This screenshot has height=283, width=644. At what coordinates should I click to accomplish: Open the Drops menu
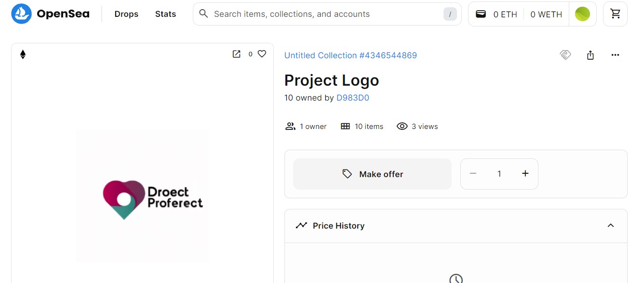(x=126, y=14)
